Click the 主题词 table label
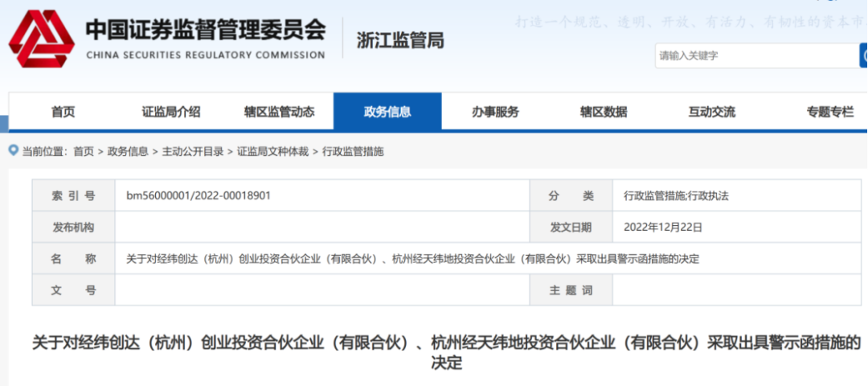Image resolution: width=868 pixels, height=386 pixels. [571, 290]
